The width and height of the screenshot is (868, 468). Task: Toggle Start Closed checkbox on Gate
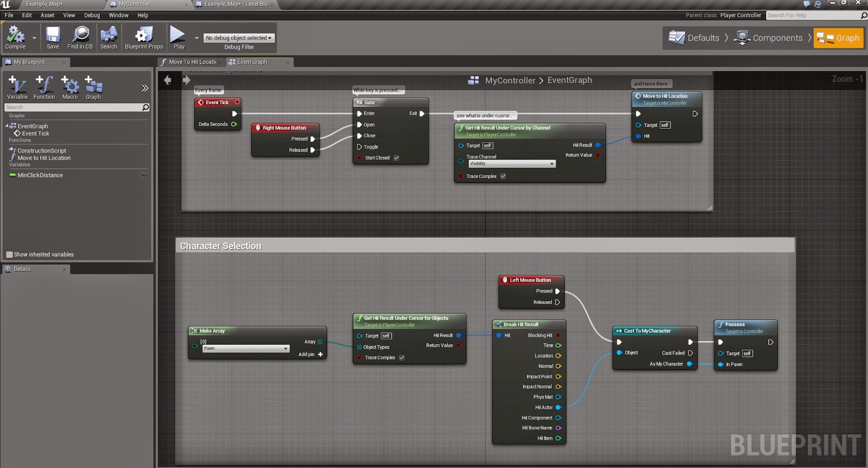[x=396, y=158]
